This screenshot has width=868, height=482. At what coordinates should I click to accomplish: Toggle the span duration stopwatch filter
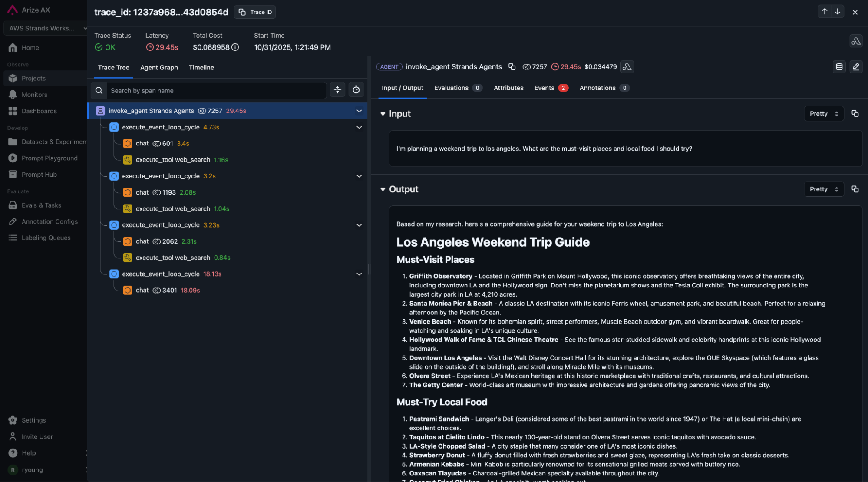356,90
